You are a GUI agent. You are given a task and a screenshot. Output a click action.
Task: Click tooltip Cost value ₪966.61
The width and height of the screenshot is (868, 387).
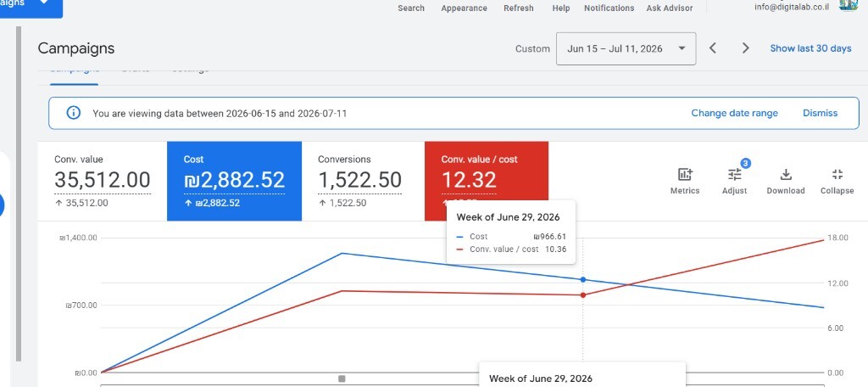[x=549, y=237]
